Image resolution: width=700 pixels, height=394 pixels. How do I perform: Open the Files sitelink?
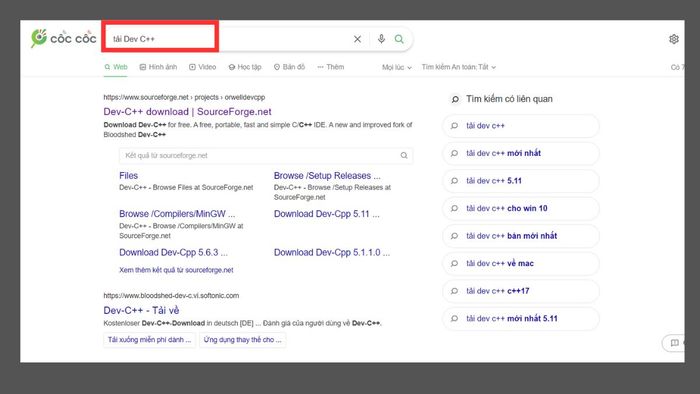pyautogui.click(x=129, y=176)
